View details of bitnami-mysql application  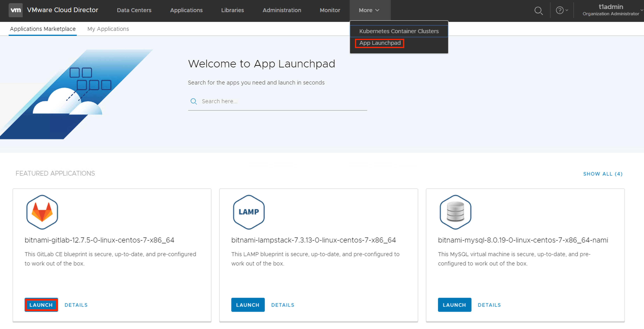click(489, 305)
